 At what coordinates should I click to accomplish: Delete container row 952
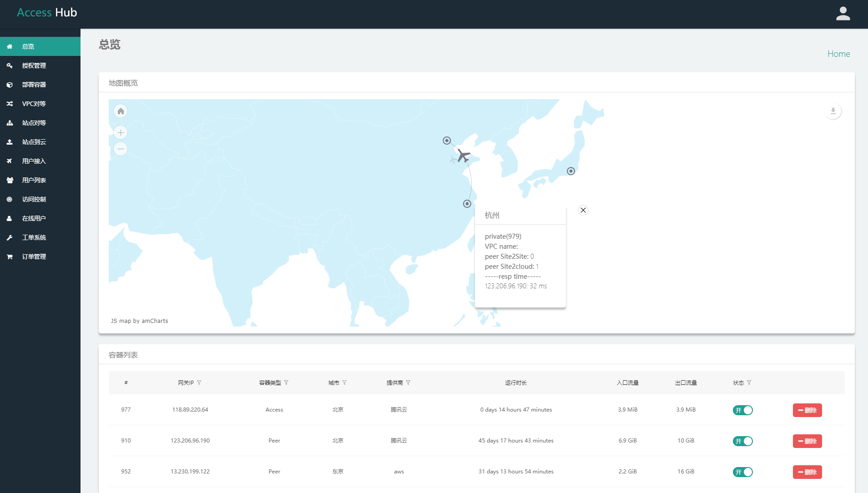[x=807, y=472]
